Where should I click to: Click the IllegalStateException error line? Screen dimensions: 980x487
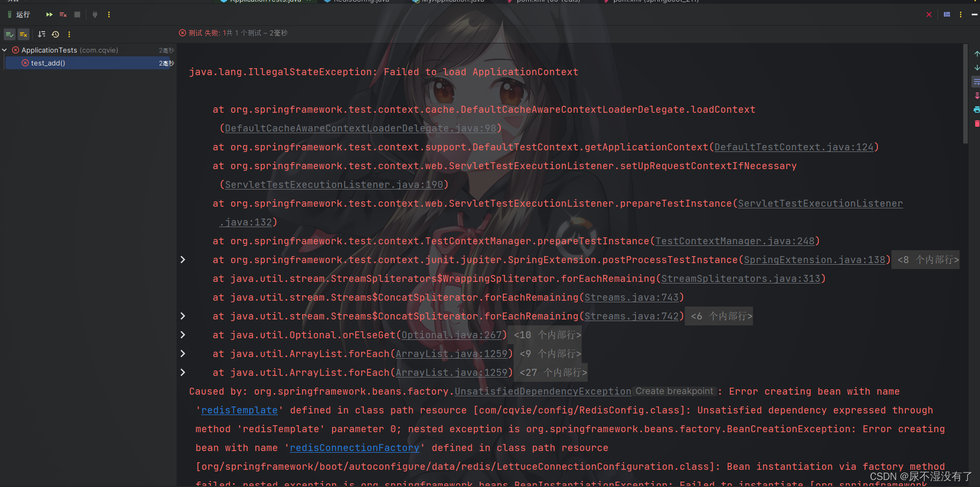pyautogui.click(x=383, y=72)
